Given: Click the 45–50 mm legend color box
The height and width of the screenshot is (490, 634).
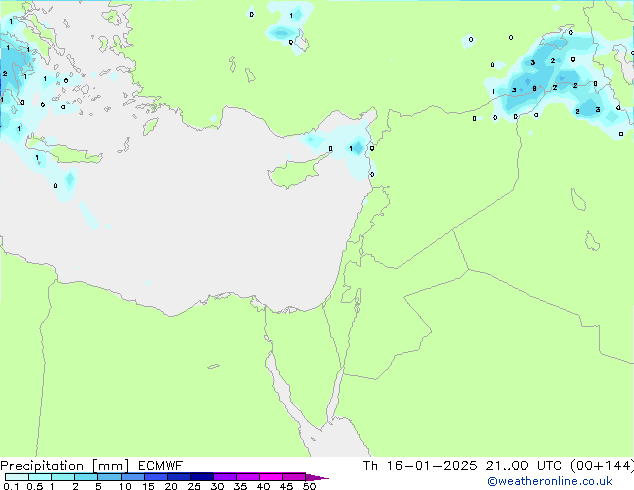Looking at the screenshot, I should click(294, 477).
